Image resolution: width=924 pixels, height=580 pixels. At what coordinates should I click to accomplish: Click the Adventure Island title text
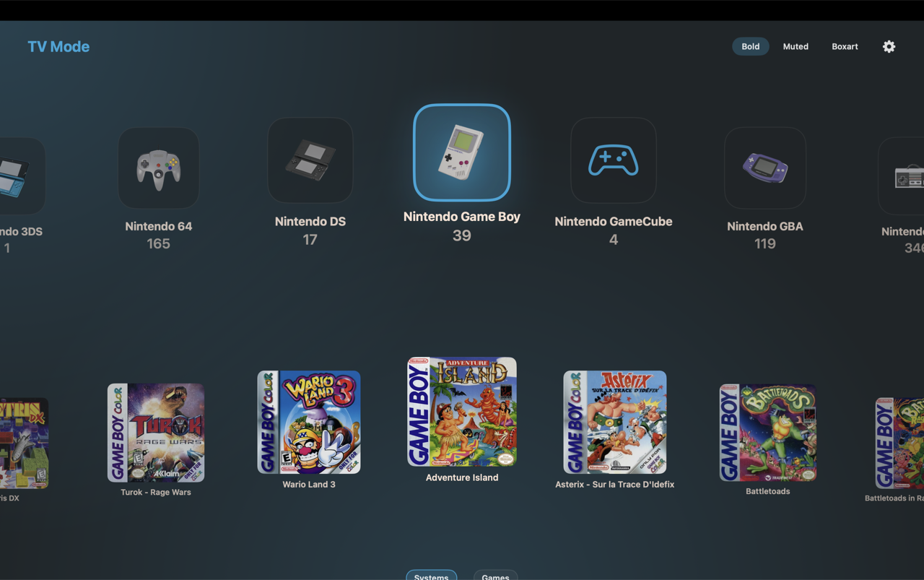coord(462,477)
